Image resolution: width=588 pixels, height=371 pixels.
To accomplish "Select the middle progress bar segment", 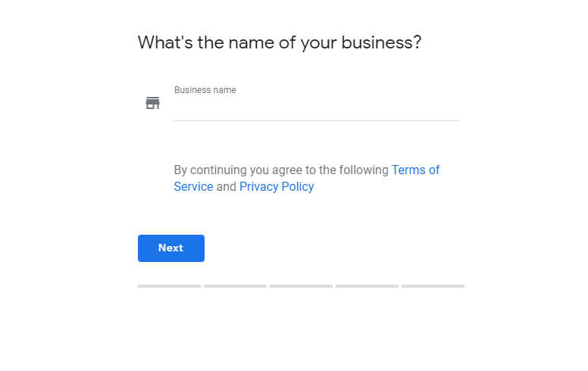I will (301, 286).
